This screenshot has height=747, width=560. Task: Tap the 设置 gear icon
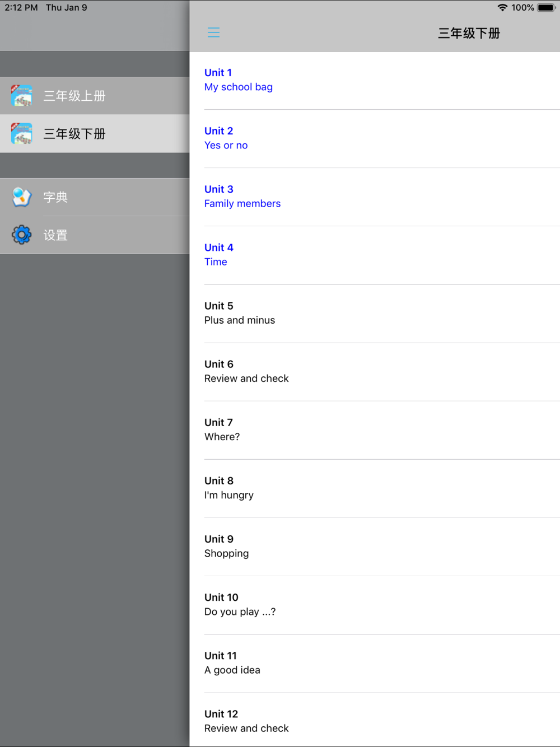(21, 235)
